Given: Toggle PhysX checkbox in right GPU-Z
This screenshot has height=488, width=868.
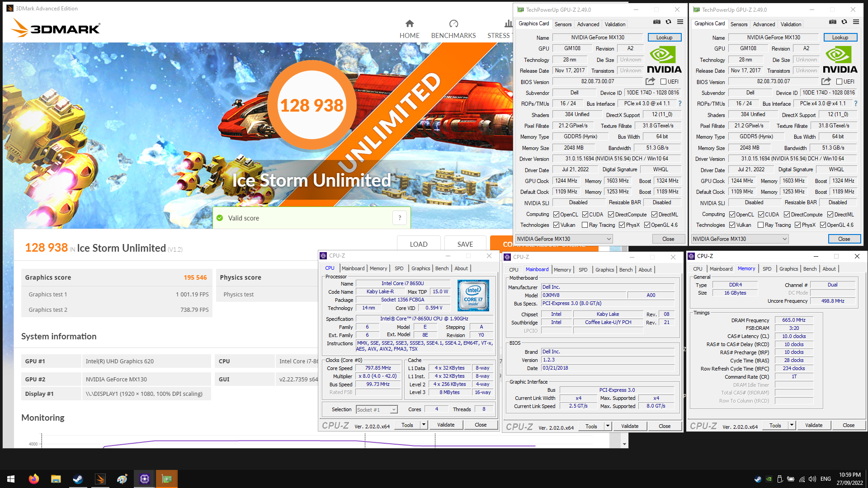Looking at the screenshot, I should point(798,225).
